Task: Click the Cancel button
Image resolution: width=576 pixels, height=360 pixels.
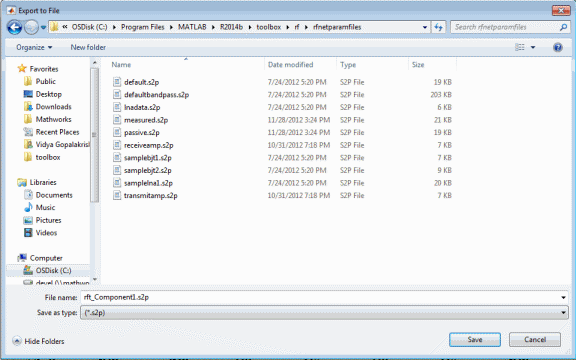Action: pos(535,340)
